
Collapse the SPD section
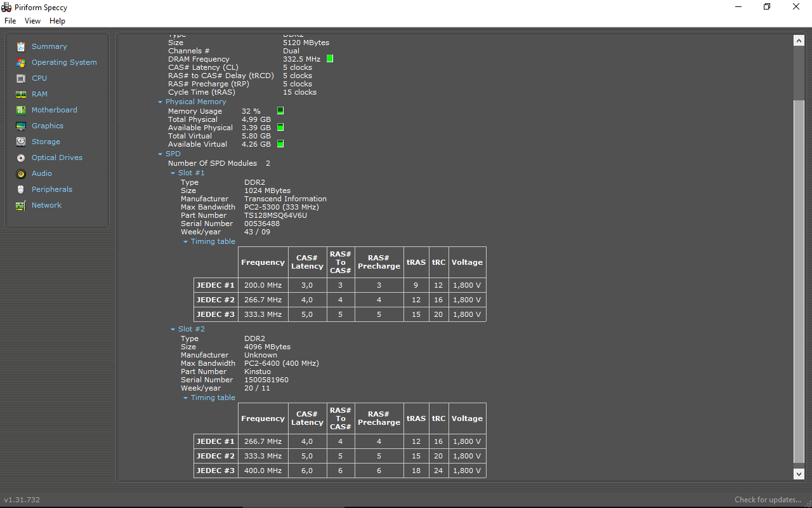click(x=160, y=154)
